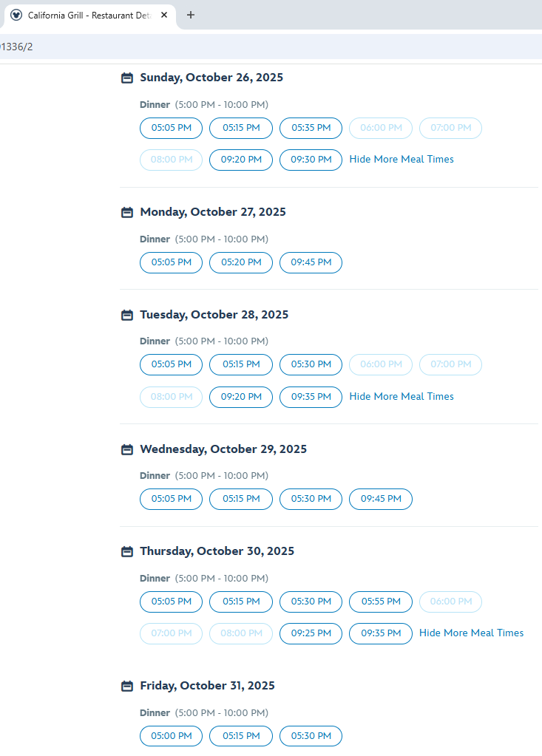Select Friday's 05:00 PM dinner time

(171, 736)
